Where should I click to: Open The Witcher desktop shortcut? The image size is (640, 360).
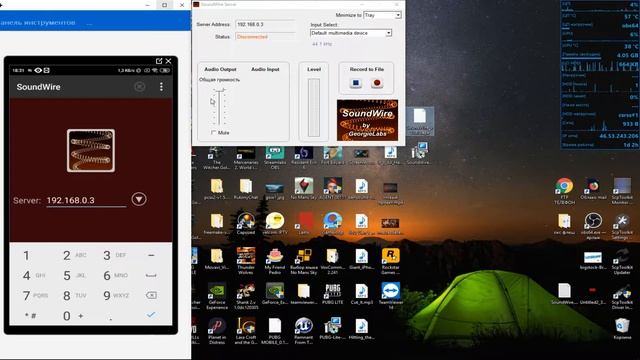(217, 158)
